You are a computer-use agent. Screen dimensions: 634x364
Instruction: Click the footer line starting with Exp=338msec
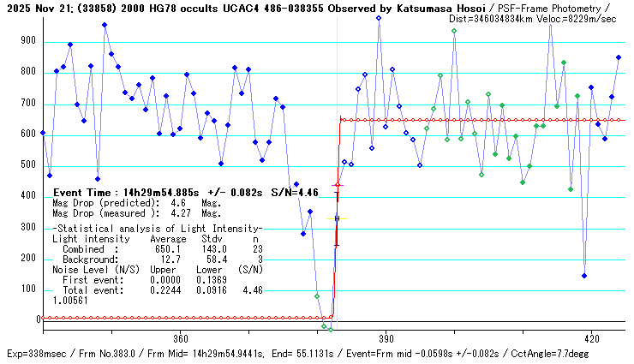tap(315, 354)
